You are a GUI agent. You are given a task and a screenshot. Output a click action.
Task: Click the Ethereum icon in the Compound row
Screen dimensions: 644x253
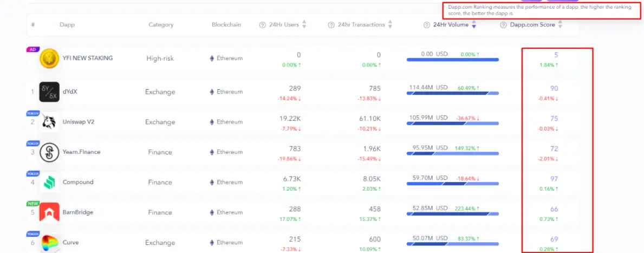point(212,182)
